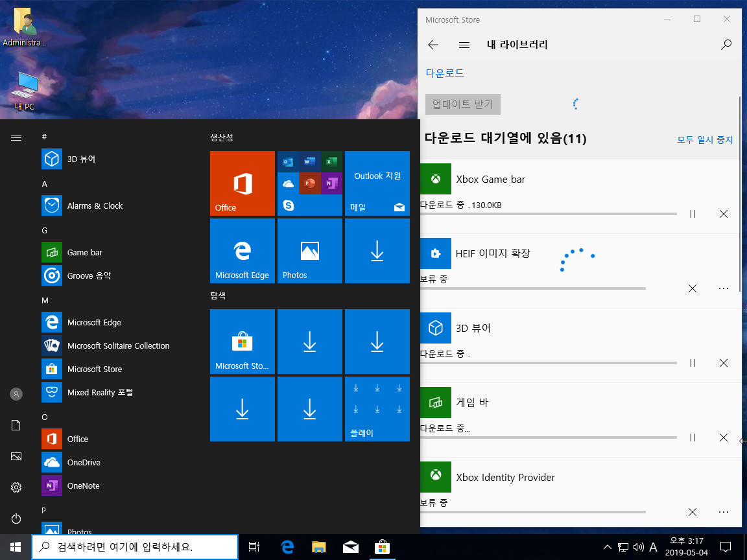The width and height of the screenshot is (747, 560).
Task: Open Pictures from Start side rail
Action: (16, 456)
